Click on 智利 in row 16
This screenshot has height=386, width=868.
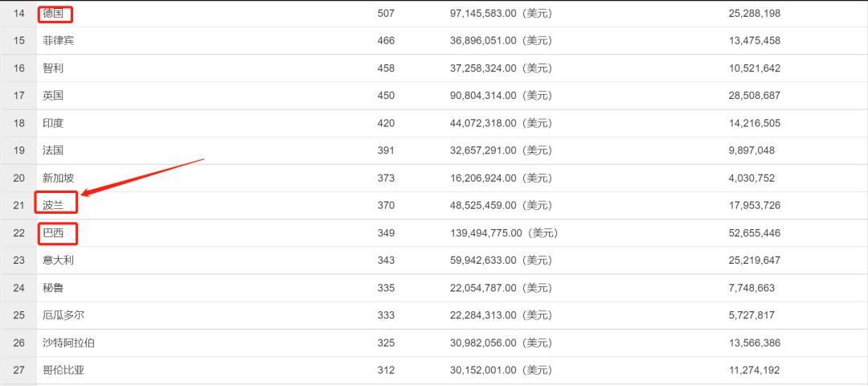click(53, 68)
